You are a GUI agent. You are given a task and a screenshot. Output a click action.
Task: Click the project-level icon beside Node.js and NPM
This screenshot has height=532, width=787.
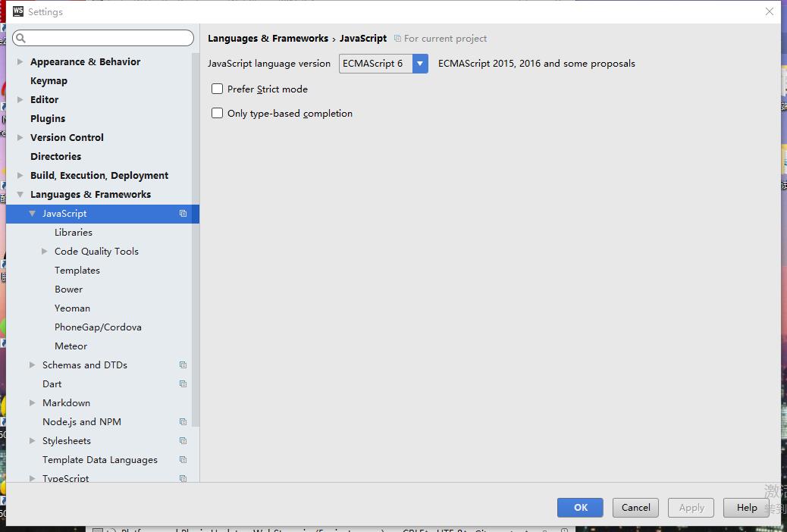coord(183,422)
